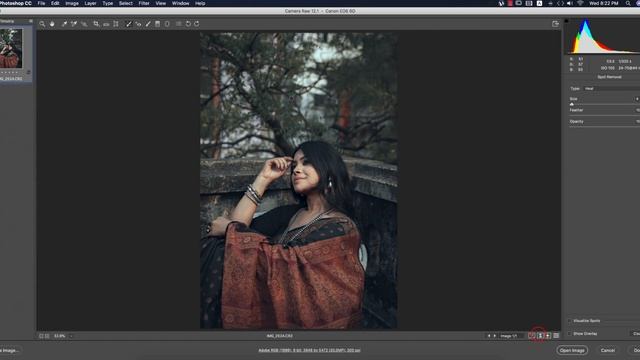Open the Type Heal dropdown
640x360 pixels.
611,89
